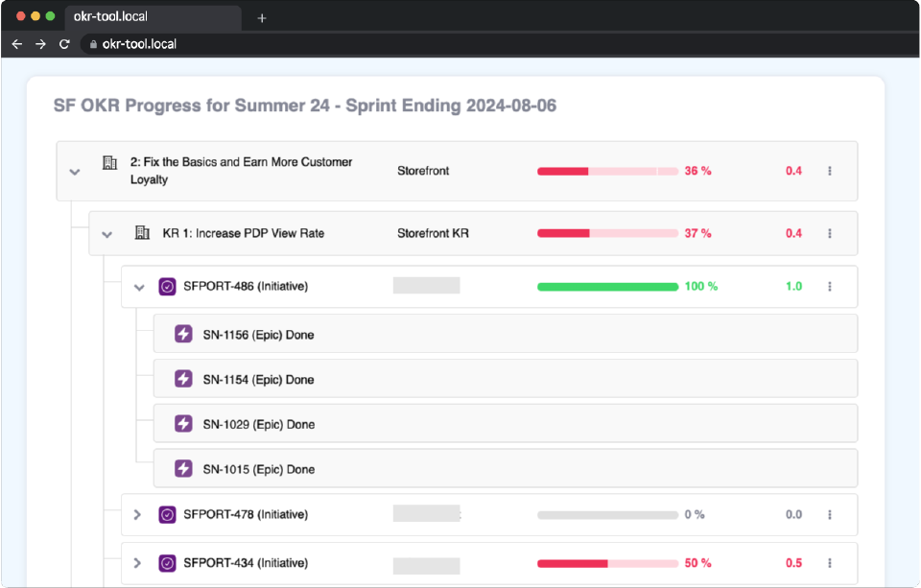Open more options menu for KR 1
This screenshot has width=921, height=588.
829,233
